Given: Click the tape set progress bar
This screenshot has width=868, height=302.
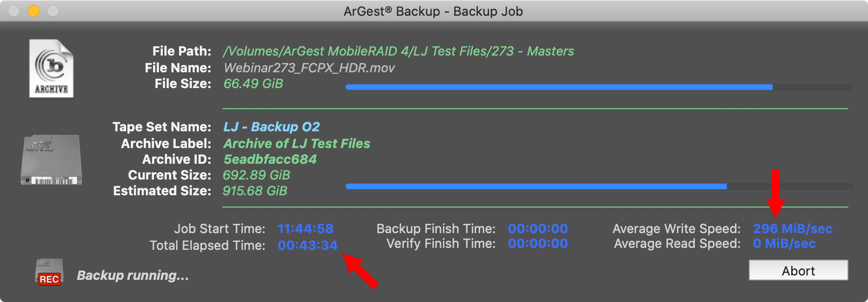Looking at the screenshot, I should click(599, 186).
